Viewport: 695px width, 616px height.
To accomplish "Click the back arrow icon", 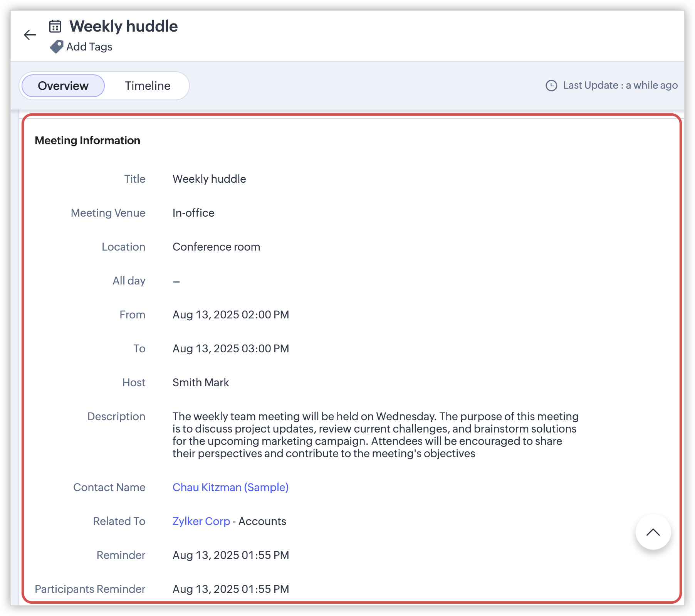I will [30, 35].
